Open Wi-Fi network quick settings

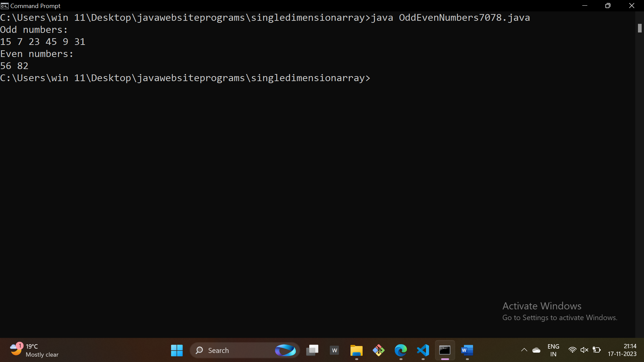click(572, 350)
